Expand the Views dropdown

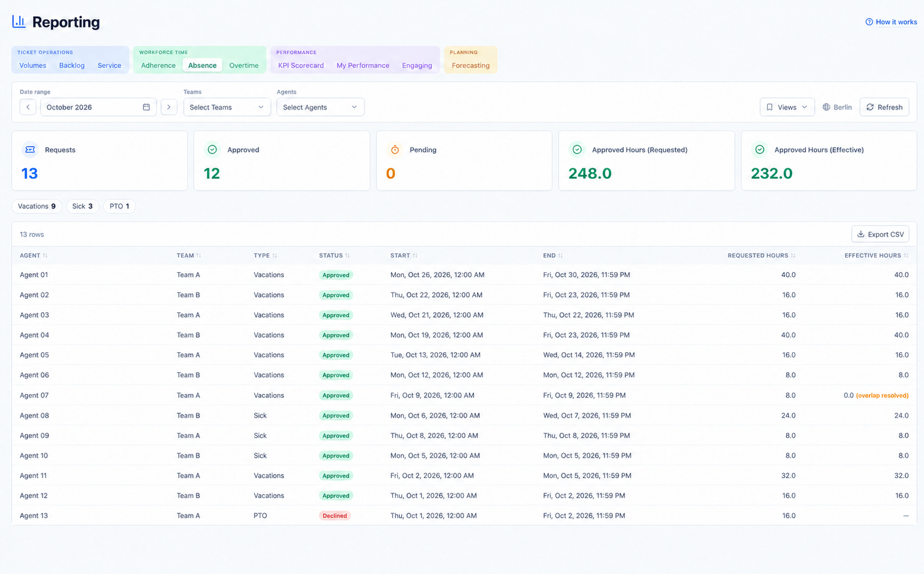pos(787,107)
